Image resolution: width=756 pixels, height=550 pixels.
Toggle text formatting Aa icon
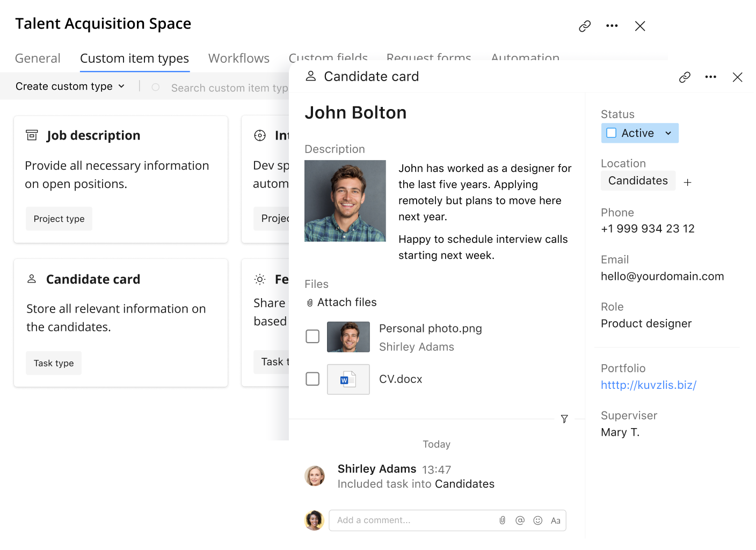(x=555, y=520)
